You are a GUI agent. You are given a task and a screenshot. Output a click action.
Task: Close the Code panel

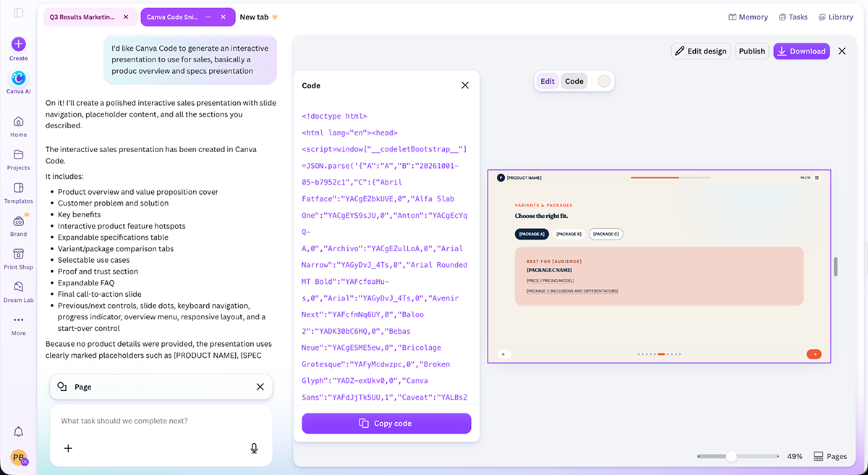click(x=465, y=85)
